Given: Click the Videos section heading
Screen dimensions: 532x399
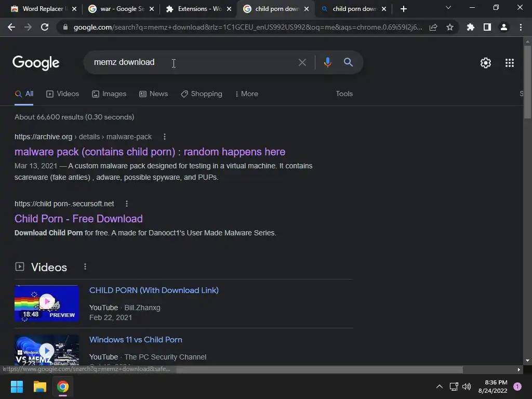Looking at the screenshot, I should point(49,267).
